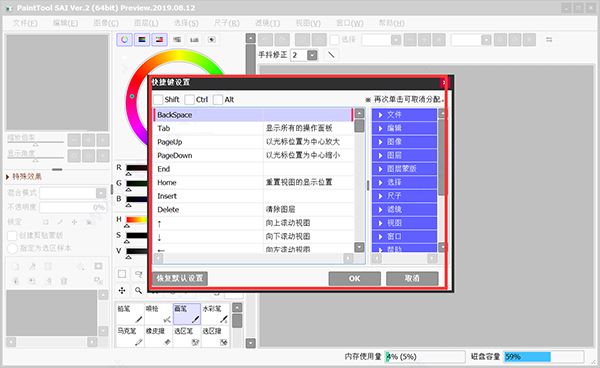Enable the Shift modifier checkbox
Viewport: 600px width, 368px height.
(158, 99)
